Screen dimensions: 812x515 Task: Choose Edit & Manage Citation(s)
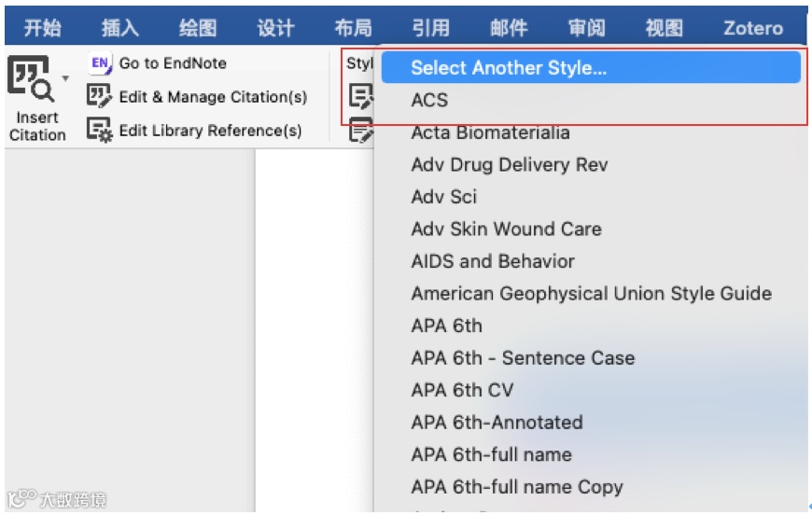[213, 97]
